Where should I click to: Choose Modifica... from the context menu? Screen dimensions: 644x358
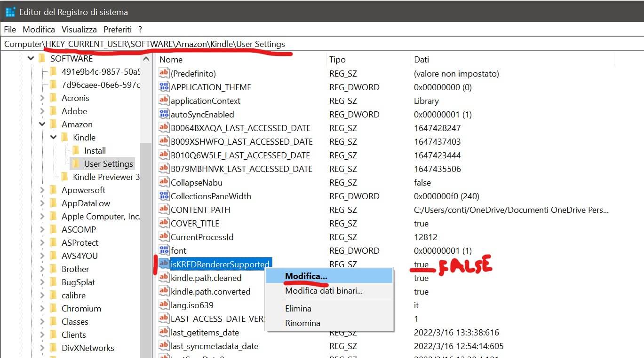pyautogui.click(x=306, y=276)
